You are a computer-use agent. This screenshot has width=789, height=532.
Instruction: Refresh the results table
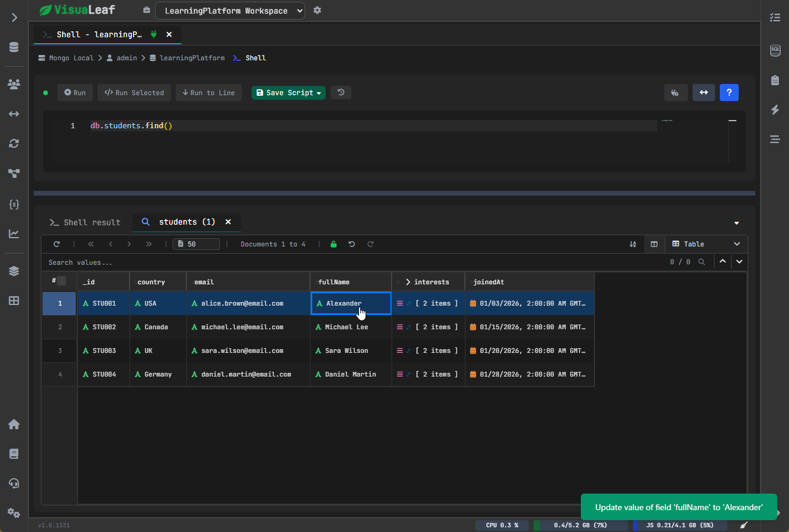tap(57, 244)
